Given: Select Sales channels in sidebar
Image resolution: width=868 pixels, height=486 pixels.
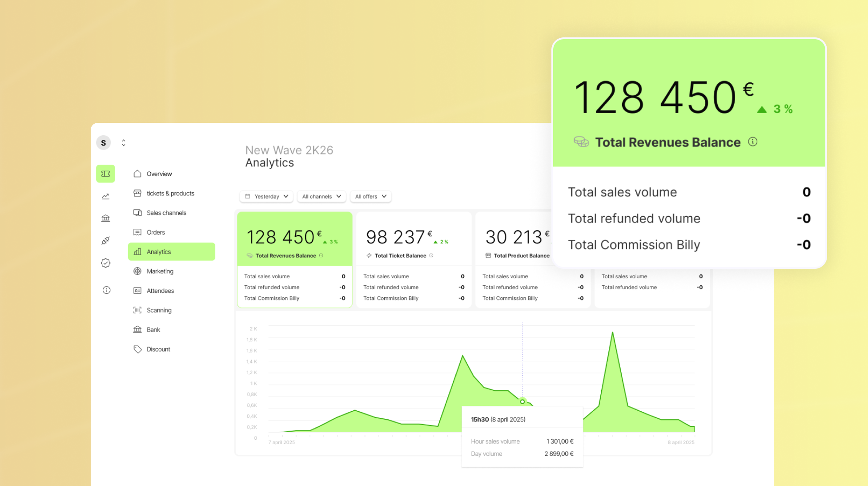Looking at the screenshot, I should [166, 213].
